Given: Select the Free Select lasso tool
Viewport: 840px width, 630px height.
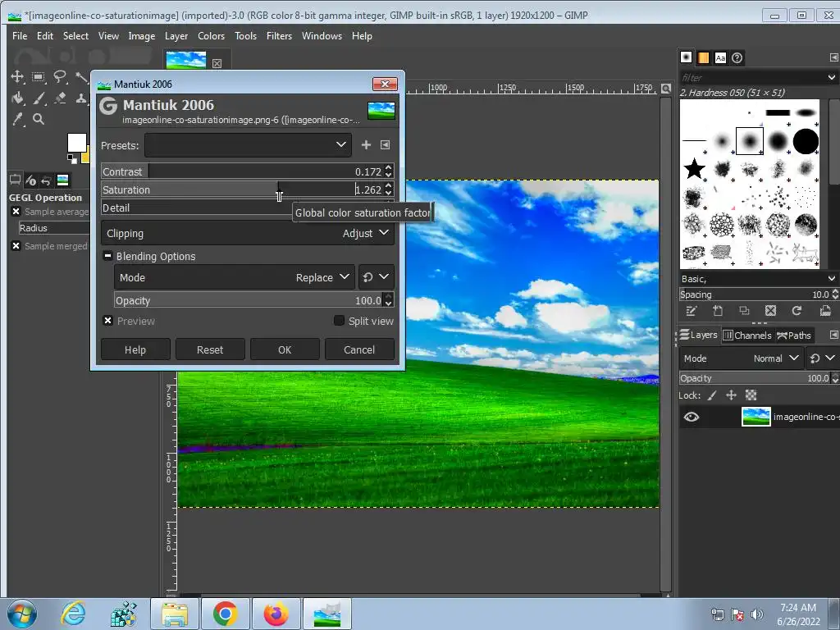Looking at the screenshot, I should 60,76.
